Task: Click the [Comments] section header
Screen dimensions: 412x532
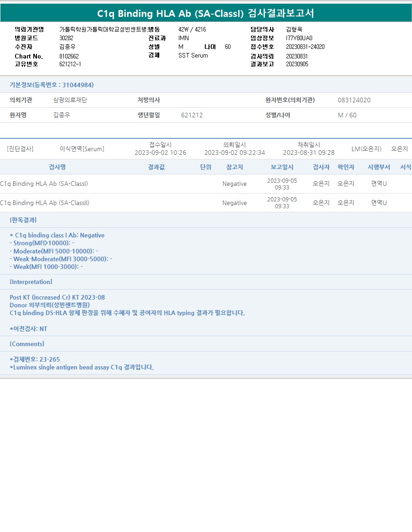Action: [x=27, y=344]
